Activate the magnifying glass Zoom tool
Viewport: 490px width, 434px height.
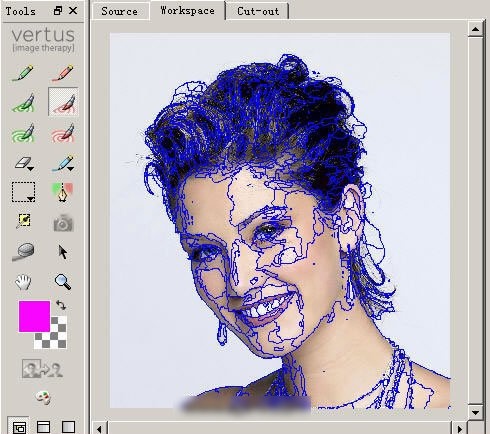point(63,282)
